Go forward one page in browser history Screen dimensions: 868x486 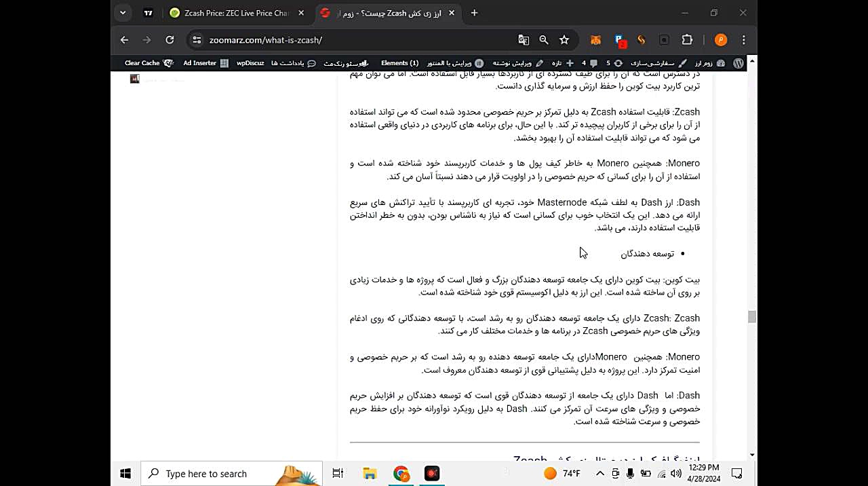pyautogui.click(x=146, y=40)
